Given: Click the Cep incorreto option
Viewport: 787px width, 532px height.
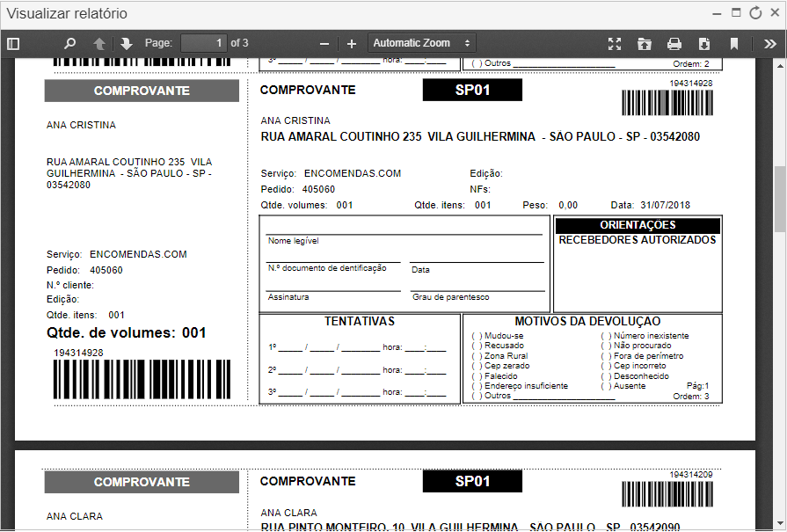Looking at the screenshot, I should pos(633,366).
